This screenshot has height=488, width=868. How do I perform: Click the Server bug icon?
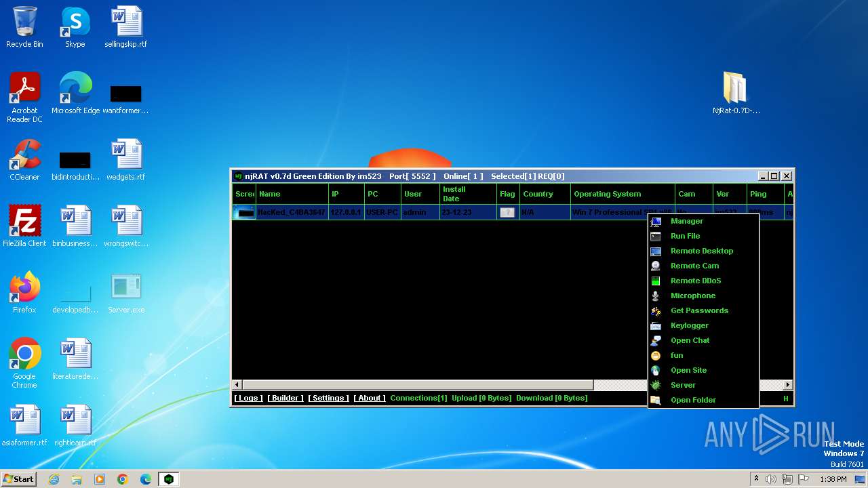656,386
